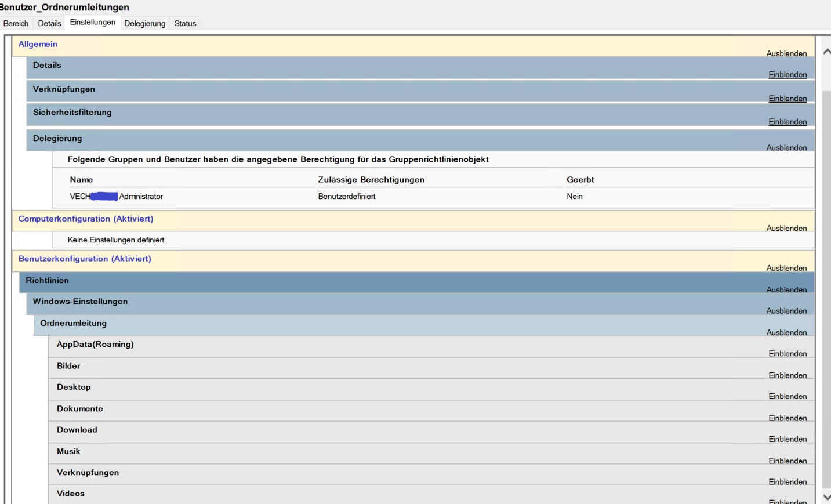Open the Details tab
831x504 pixels.
(49, 23)
